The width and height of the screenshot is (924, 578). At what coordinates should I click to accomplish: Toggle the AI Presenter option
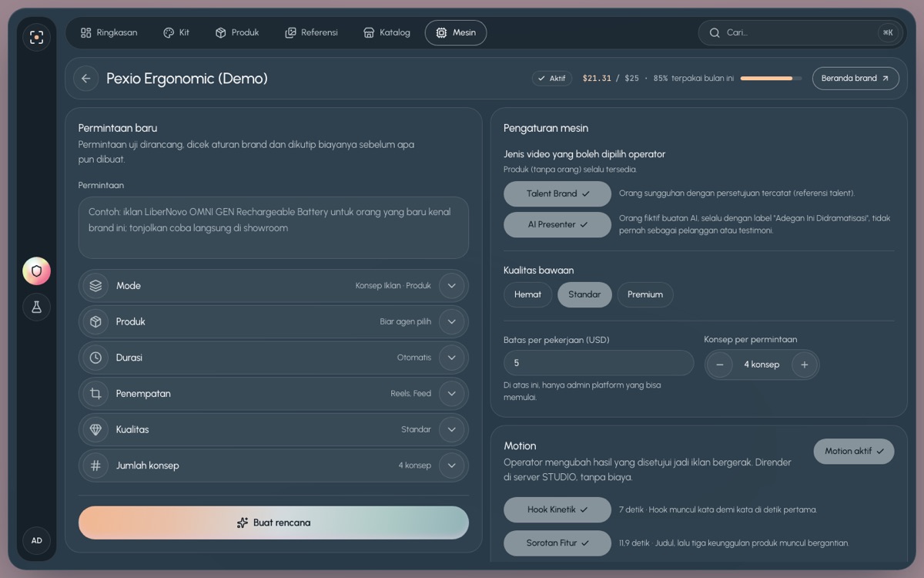(x=557, y=224)
